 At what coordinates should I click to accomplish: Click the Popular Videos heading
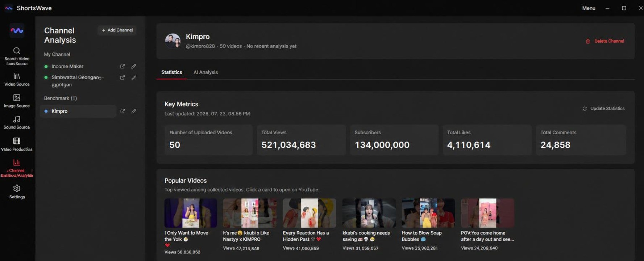(x=186, y=181)
